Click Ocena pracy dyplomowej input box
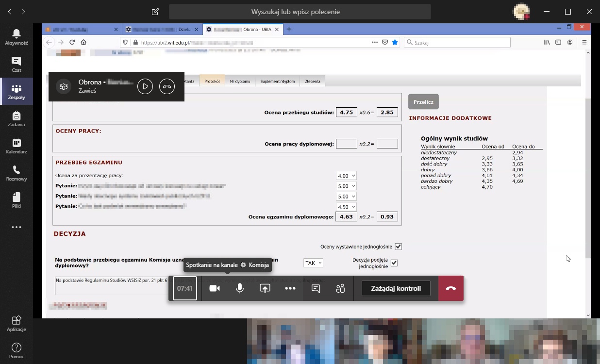 coord(346,144)
